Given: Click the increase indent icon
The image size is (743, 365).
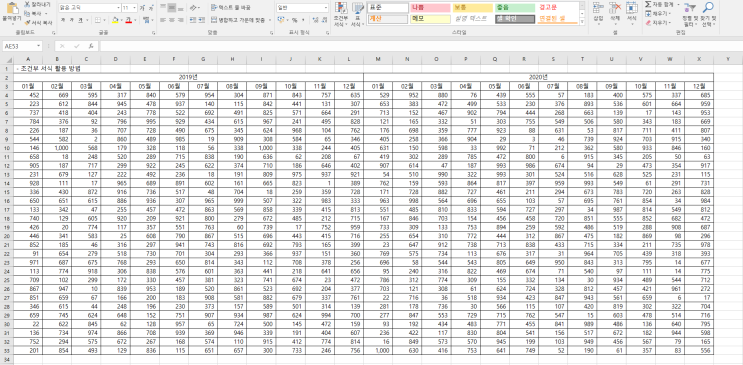Looking at the screenshot, I should click(x=202, y=20).
